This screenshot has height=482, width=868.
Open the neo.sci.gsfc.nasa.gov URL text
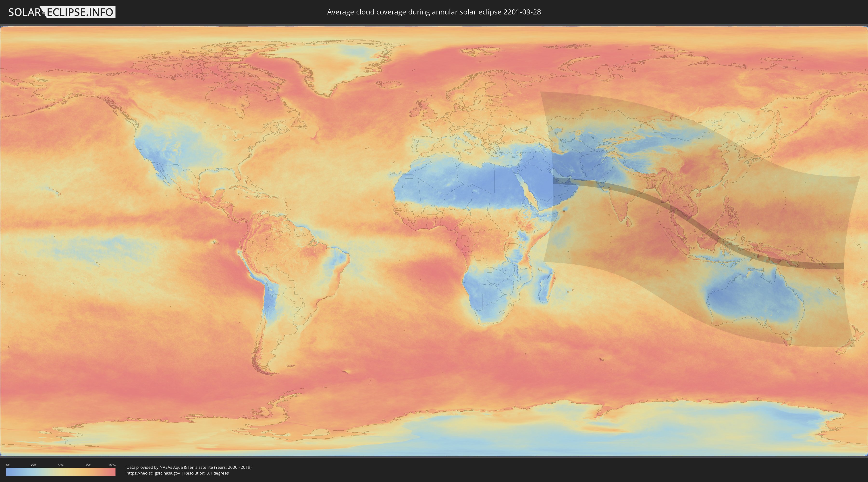[153, 473]
